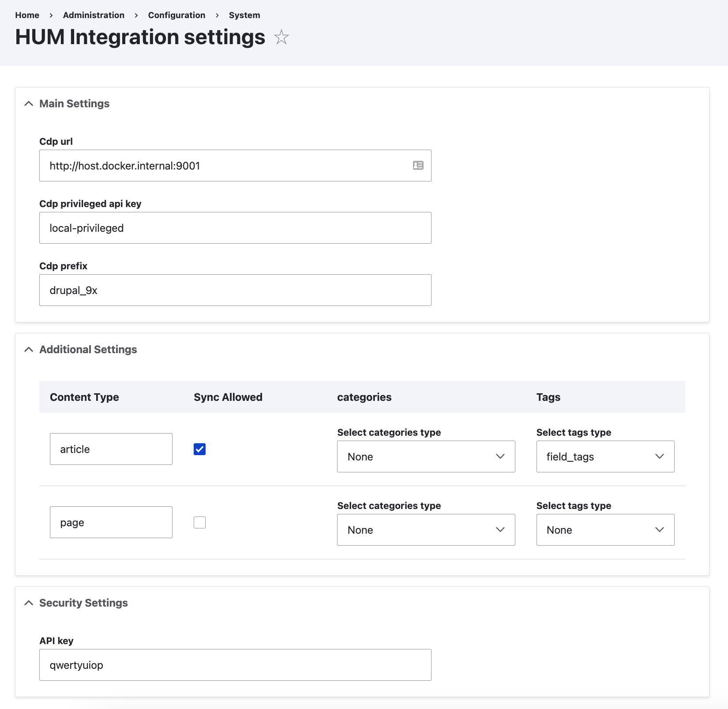The height and width of the screenshot is (709, 728).
Task: Select the Cdp url label
Action: [56, 142]
